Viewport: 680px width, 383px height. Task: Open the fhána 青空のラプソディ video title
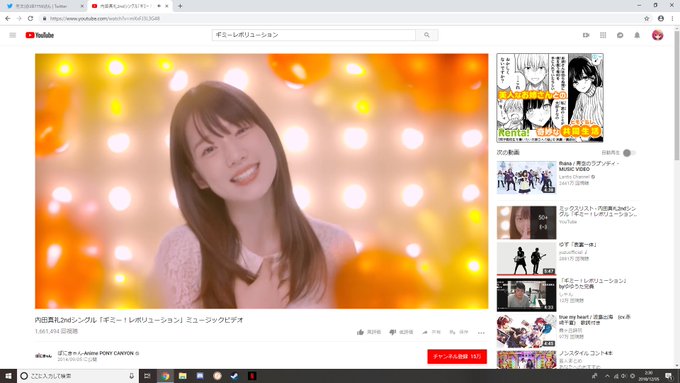click(588, 166)
